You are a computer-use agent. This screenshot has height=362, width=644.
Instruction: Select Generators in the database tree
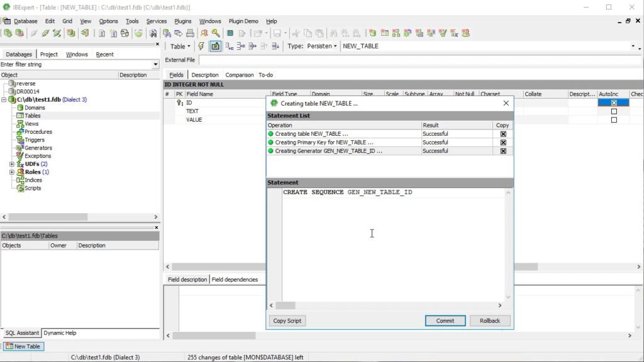pos(38,148)
